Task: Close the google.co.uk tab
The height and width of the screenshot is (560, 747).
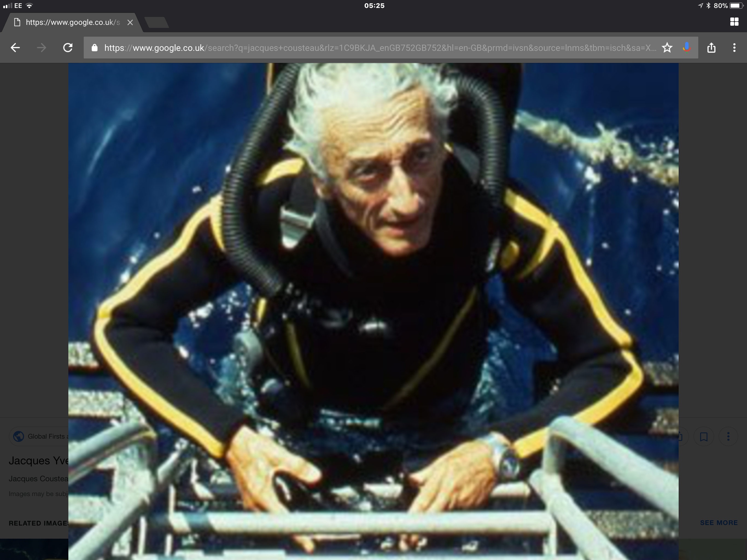Action: tap(130, 22)
